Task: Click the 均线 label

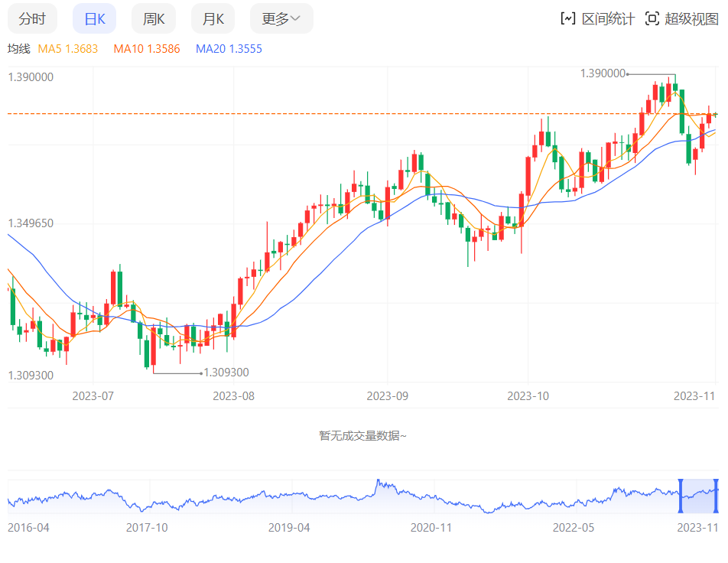Action: tap(19, 49)
